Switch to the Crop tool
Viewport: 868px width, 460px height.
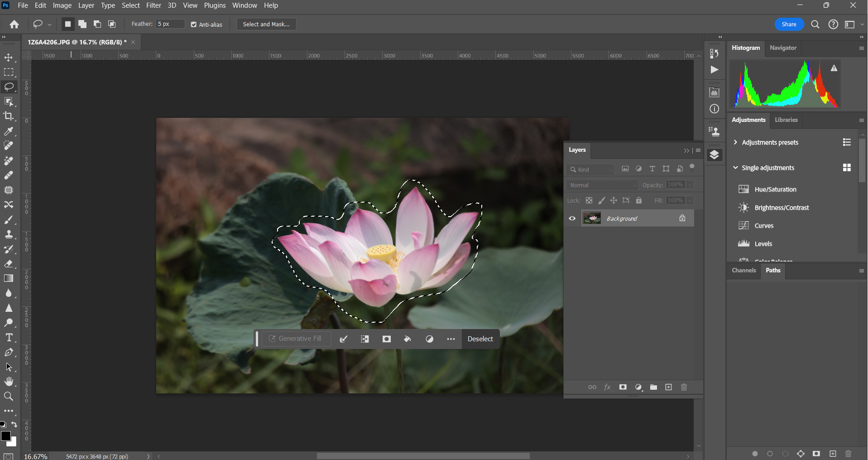[x=9, y=116]
